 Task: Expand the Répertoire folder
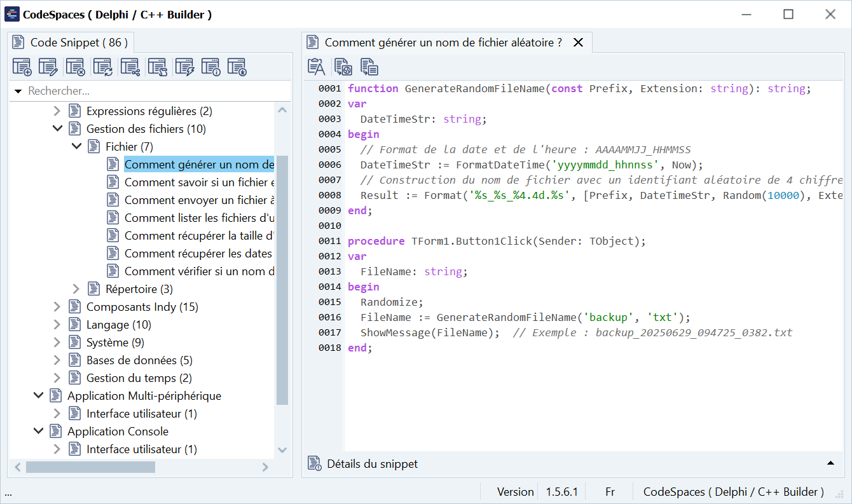coord(76,289)
